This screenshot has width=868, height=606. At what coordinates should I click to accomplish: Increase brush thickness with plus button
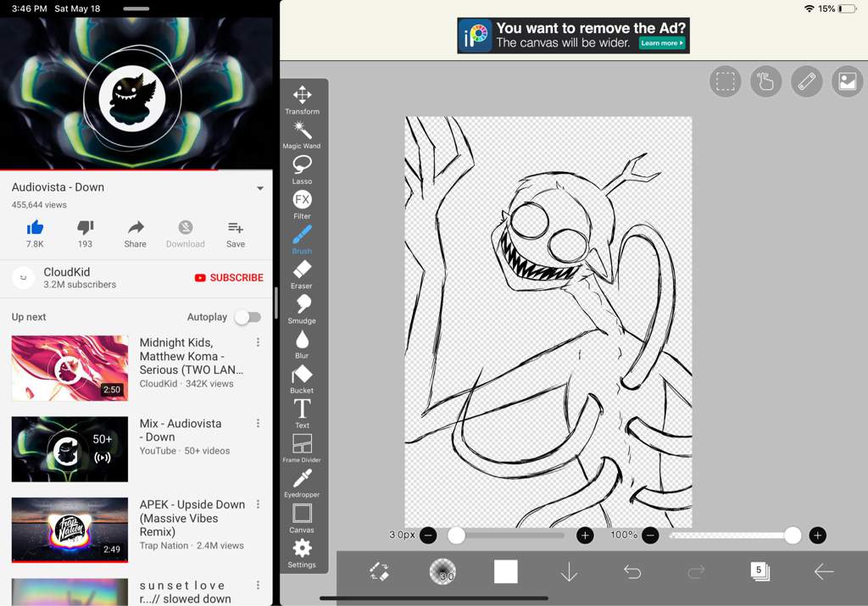(585, 535)
